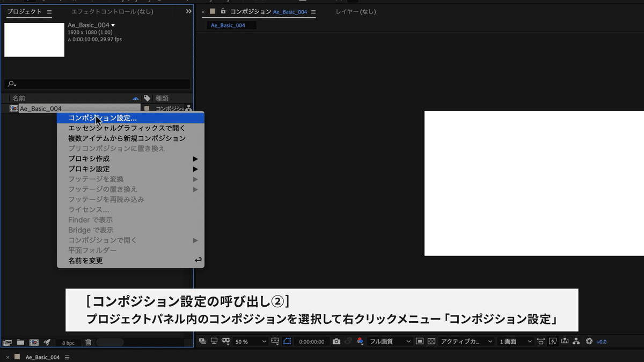Viewport: 644px width, 362px height.
Task: Reset exposure with the aperture icon
Action: pos(589,341)
